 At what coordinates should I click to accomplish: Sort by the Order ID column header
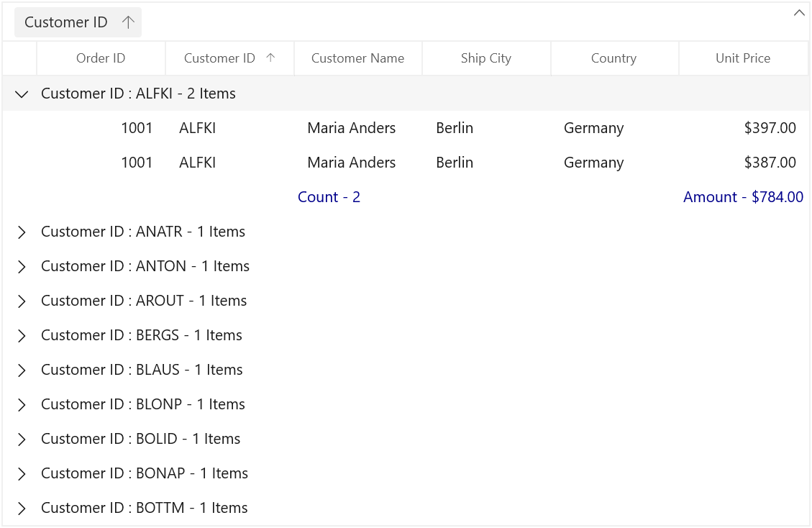(101, 58)
